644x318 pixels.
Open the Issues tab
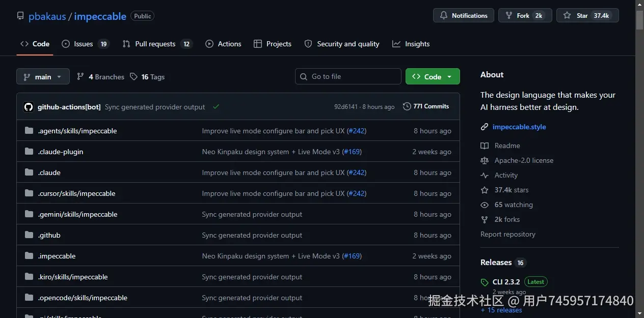click(85, 44)
